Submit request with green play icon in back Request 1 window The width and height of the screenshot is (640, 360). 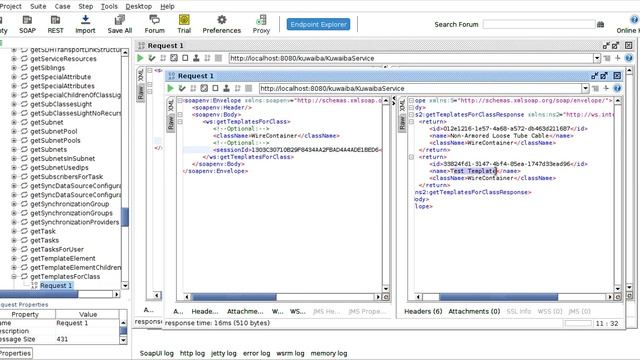140,58
